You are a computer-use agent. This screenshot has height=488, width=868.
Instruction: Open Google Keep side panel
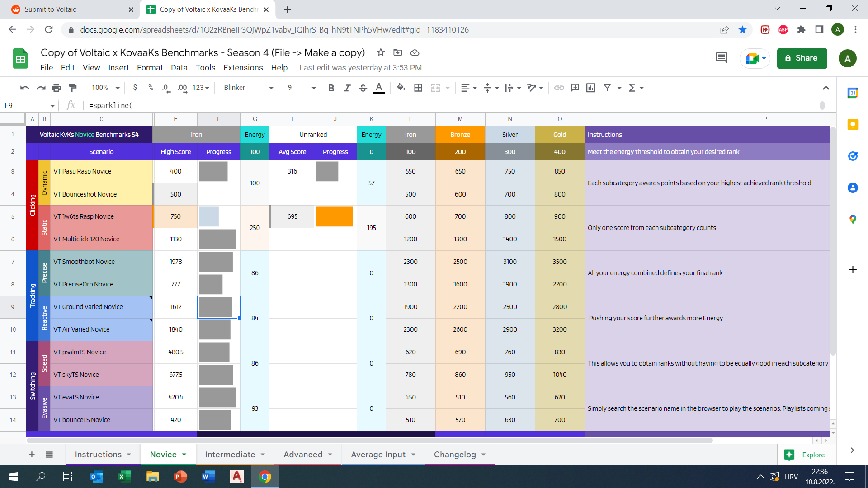(x=853, y=125)
